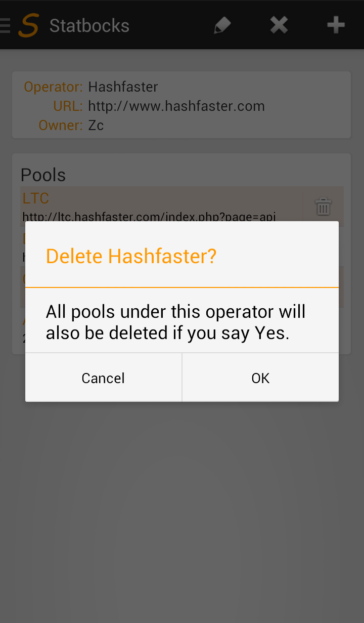Screen dimensions: 364x623
Task: Tap the orange Statbocks S logo
Action: [28, 25]
